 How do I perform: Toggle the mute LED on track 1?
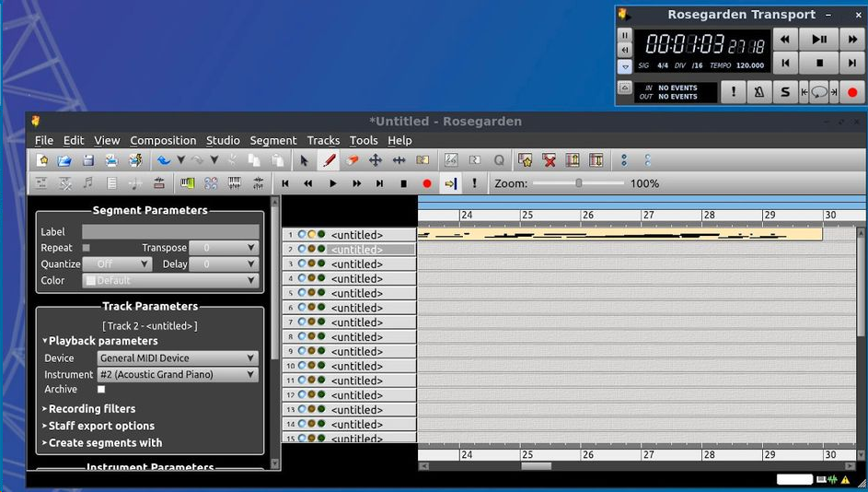point(302,234)
